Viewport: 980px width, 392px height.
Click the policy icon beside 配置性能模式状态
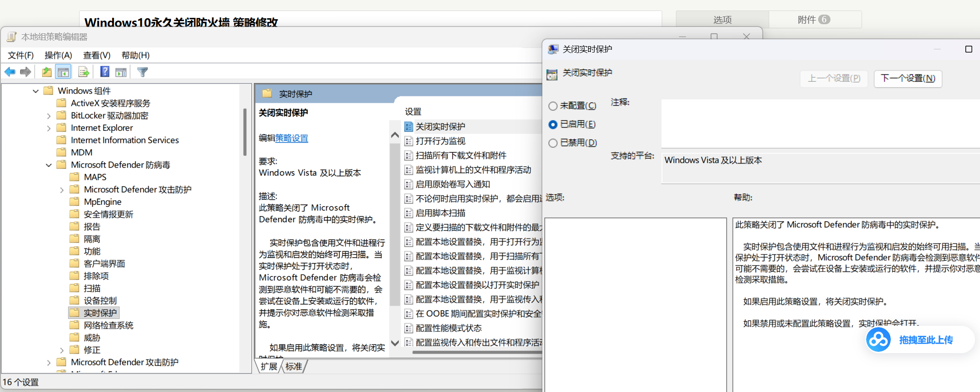coord(409,328)
